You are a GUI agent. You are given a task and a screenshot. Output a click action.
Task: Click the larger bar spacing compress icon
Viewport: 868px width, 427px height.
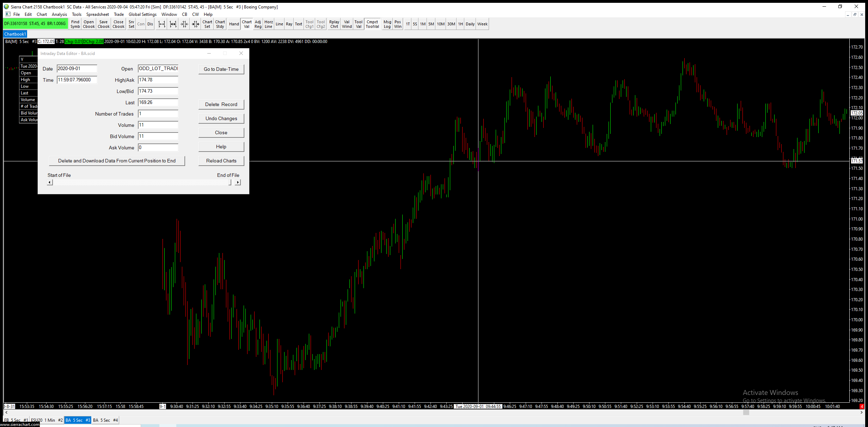click(x=196, y=24)
